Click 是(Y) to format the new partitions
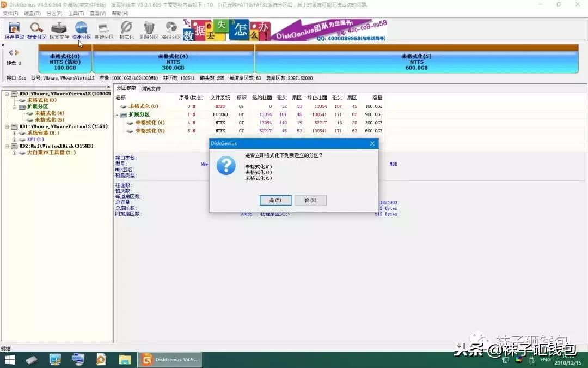588x368 pixels. [x=275, y=200]
